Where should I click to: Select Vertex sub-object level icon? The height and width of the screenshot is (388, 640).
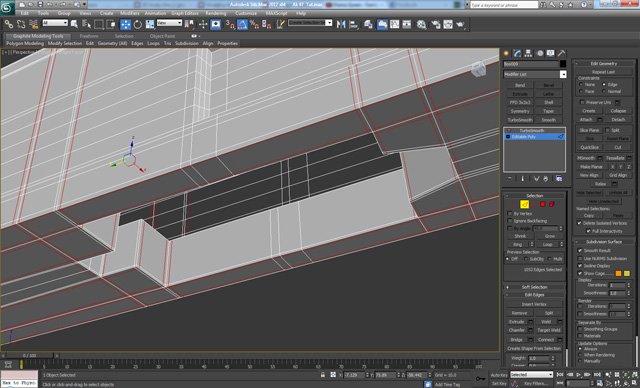pos(515,204)
